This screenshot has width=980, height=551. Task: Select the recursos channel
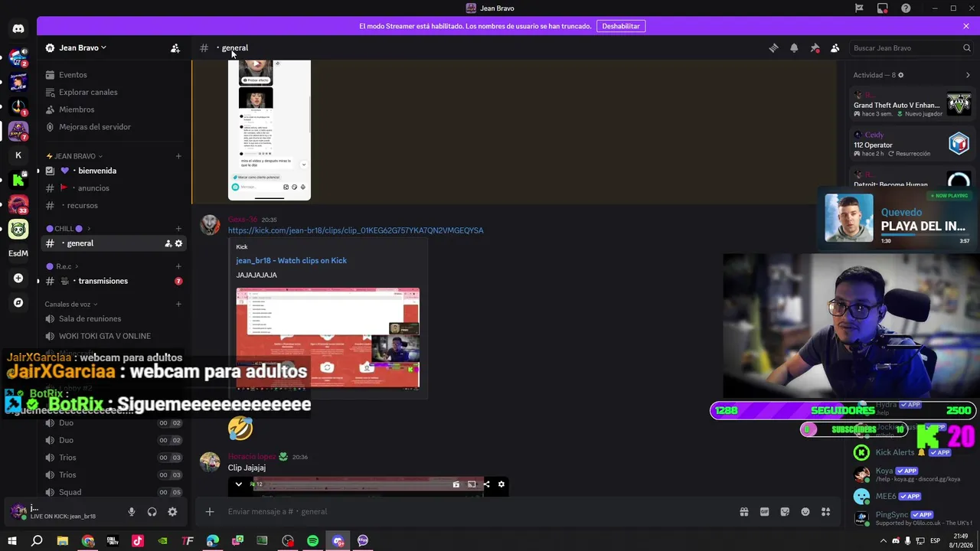113,205
